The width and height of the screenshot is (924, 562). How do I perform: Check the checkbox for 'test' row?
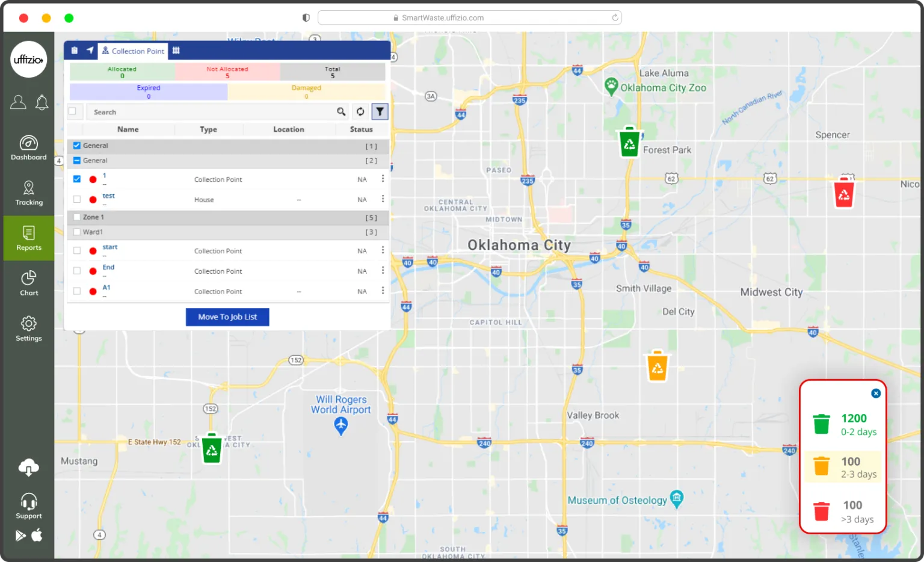(77, 199)
